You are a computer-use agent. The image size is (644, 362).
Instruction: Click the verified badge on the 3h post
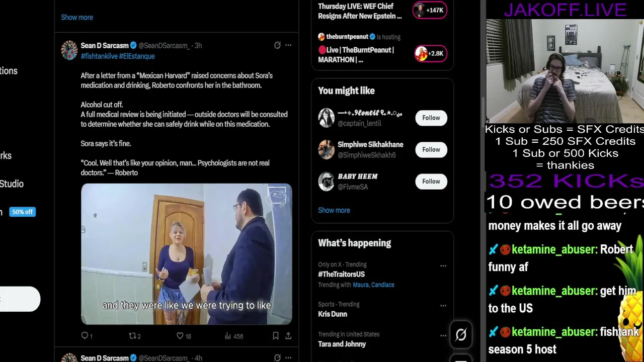[x=134, y=45]
